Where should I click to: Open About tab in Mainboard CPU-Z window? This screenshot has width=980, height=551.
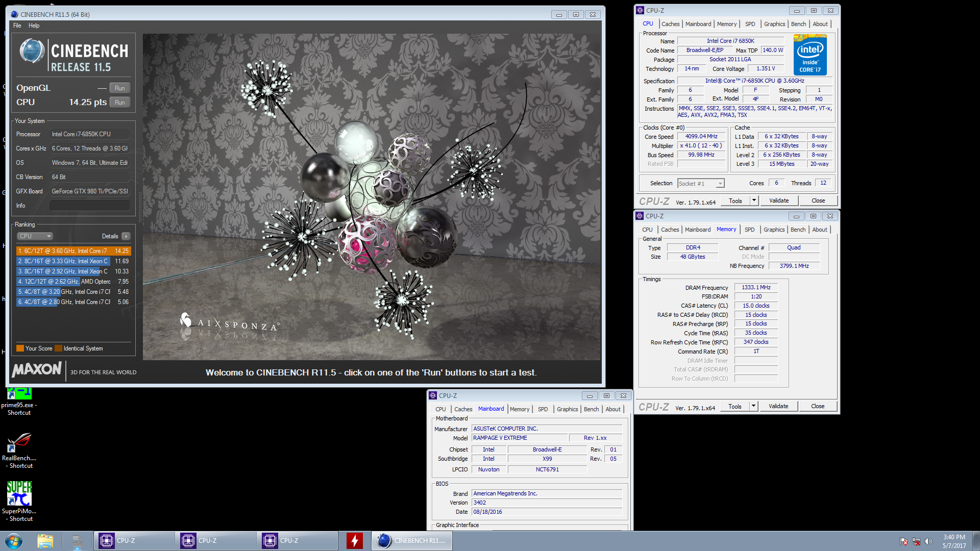613,409
